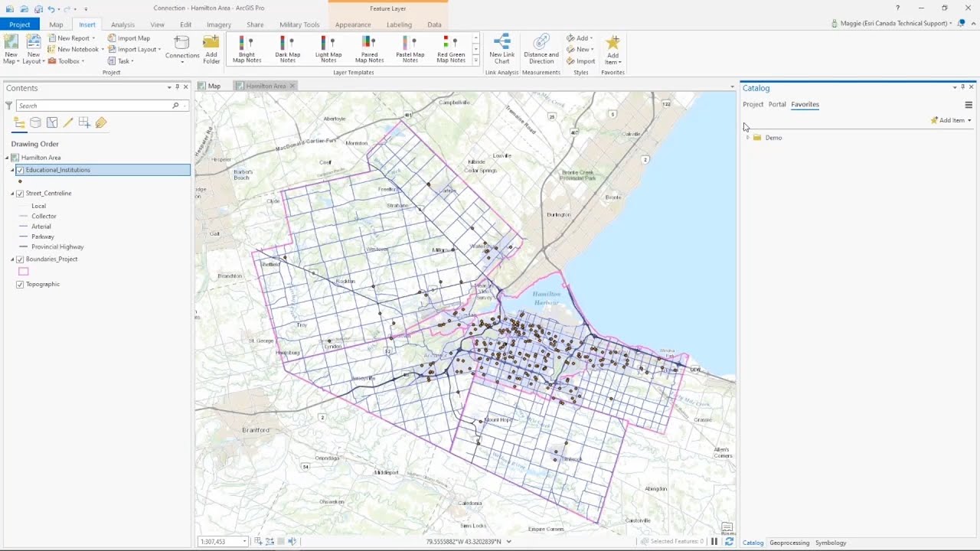This screenshot has height=551, width=980.
Task: Switch to Geoprocessing pane tab
Action: coord(789,543)
